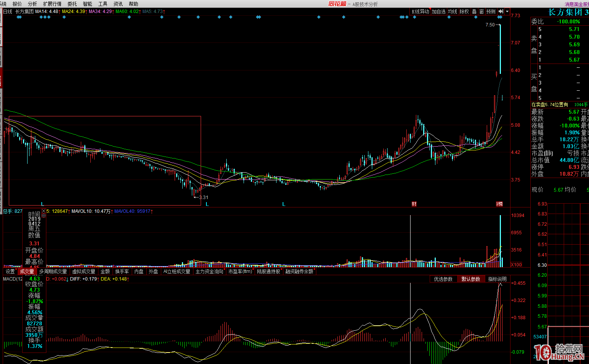Select the 金额 indicator tab

click(105, 271)
